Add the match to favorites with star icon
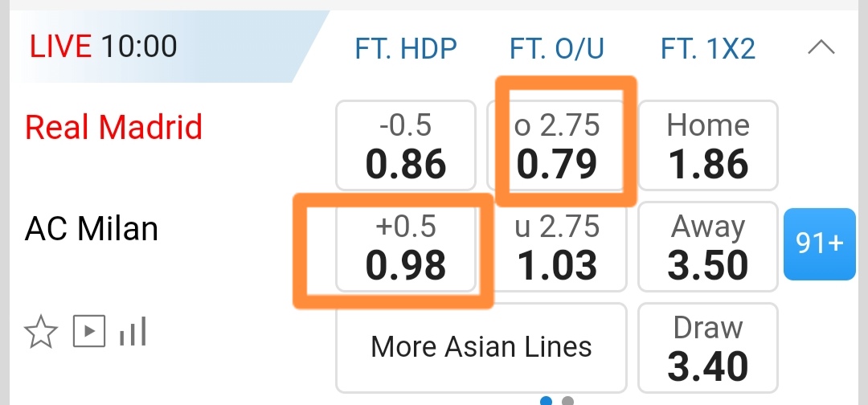Image resolution: width=868 pixels, height=405 pixels. pos(41,332)
